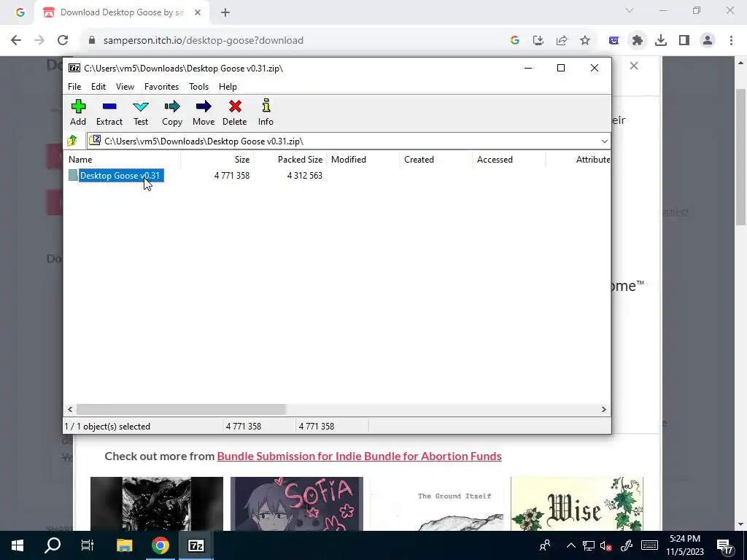747x560 pixels.
Task: Sort by the Name column header
Action: (123, 160)
